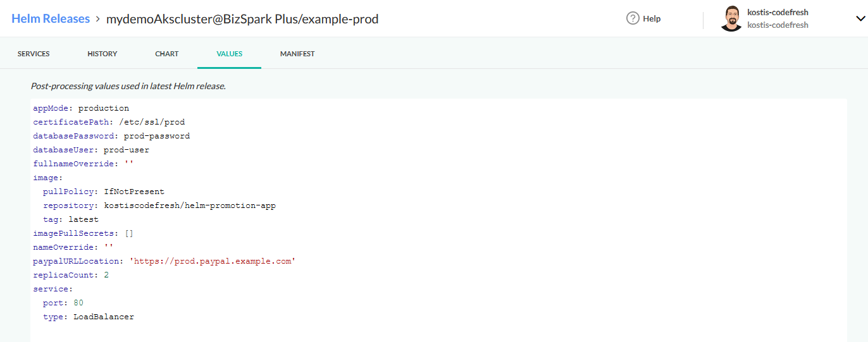Image resolution: width=868 pixels, height=342 pixels.
Task: Click the example-prod release breadcrumb title
Action: (x=242, y=19)
